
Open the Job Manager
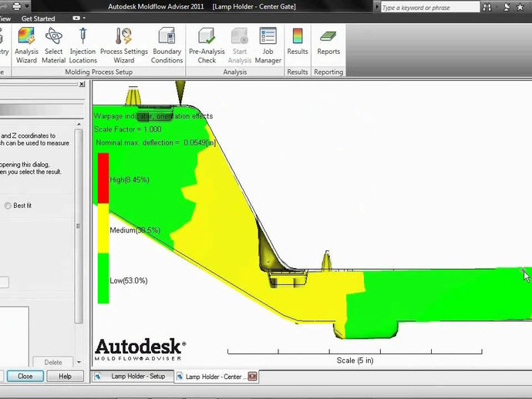(x=268, y=45)
